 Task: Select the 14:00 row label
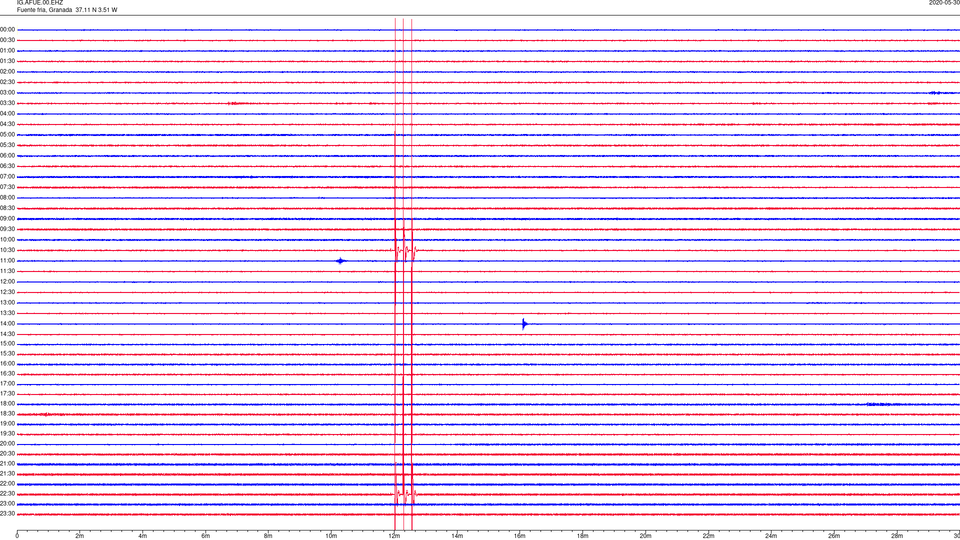tap(7, 324)
